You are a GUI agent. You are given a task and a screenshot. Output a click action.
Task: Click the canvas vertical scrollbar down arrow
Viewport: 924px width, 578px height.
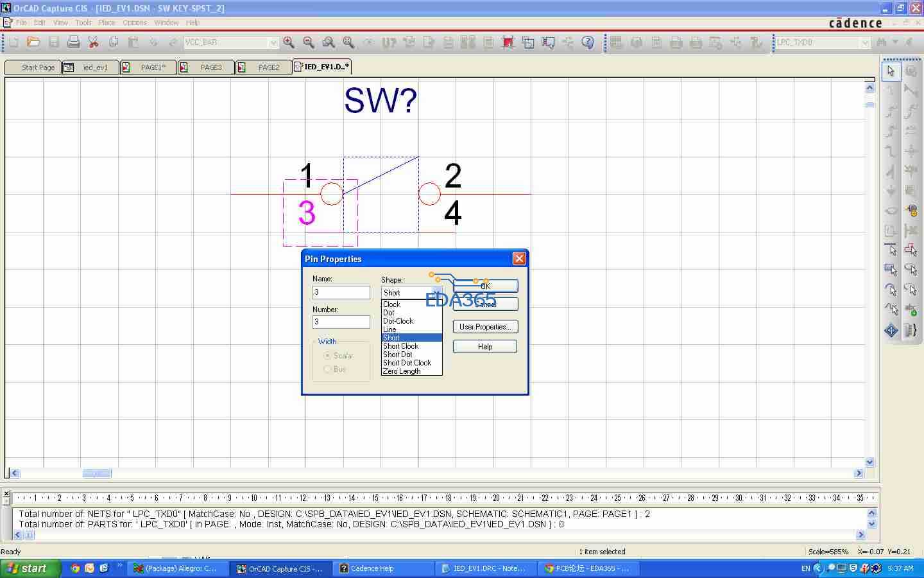[x=870, y=462]
